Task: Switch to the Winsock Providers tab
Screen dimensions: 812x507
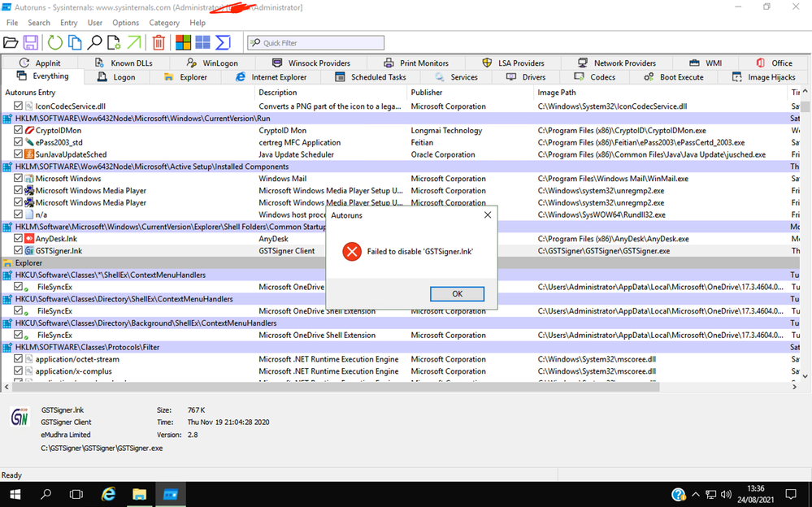Action: 311,63
